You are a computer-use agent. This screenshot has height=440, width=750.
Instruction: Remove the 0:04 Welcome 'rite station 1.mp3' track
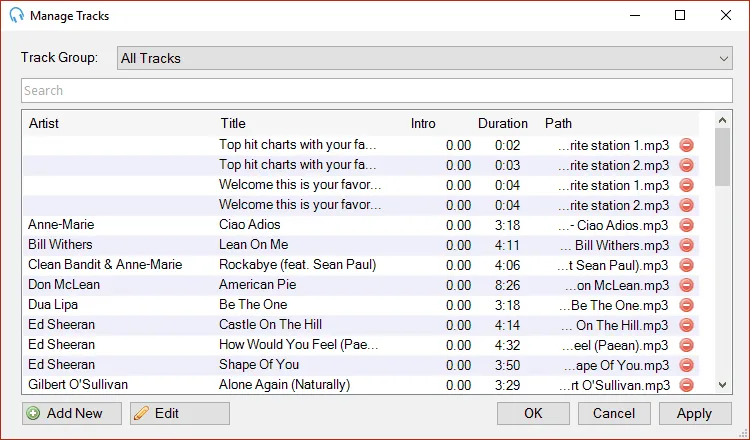coord(686,185)
